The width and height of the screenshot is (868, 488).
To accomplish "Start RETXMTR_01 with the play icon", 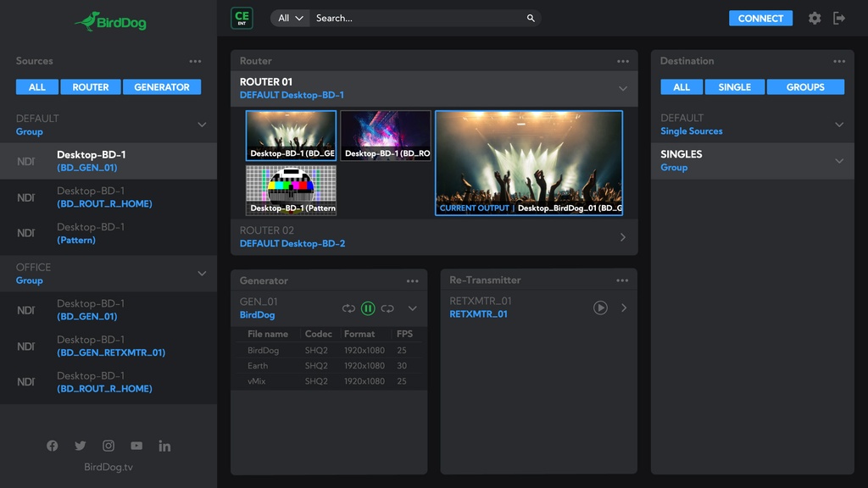I will tap(601, 308).
